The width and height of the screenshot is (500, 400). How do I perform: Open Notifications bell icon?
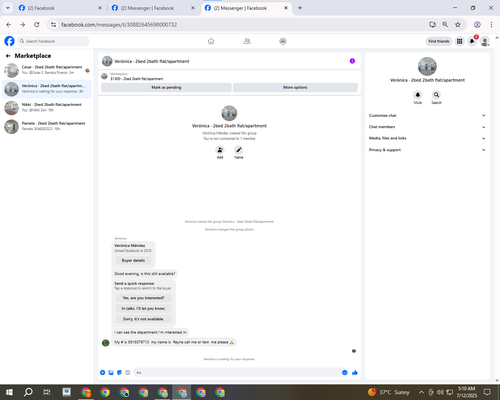point(472,41)
